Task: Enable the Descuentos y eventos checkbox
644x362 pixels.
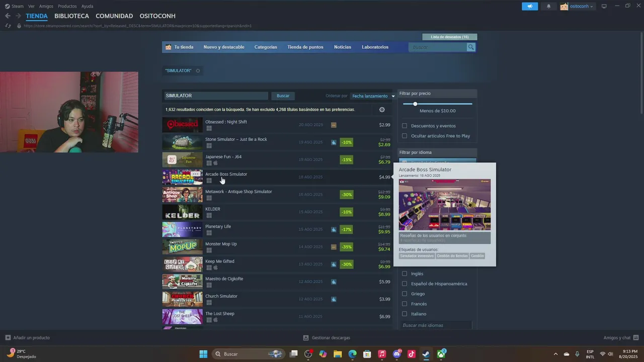Action: coord(405,126)
